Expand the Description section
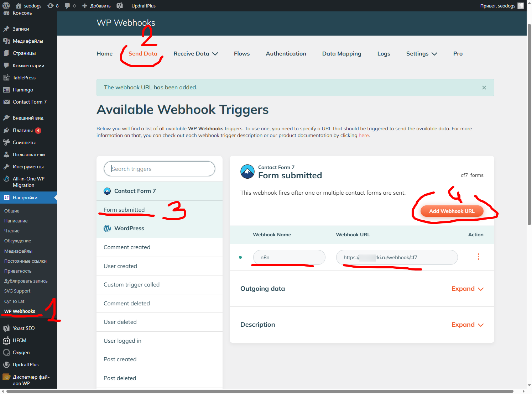The height and width of the screenshot is (394, 532). click(x=467, y=325)
